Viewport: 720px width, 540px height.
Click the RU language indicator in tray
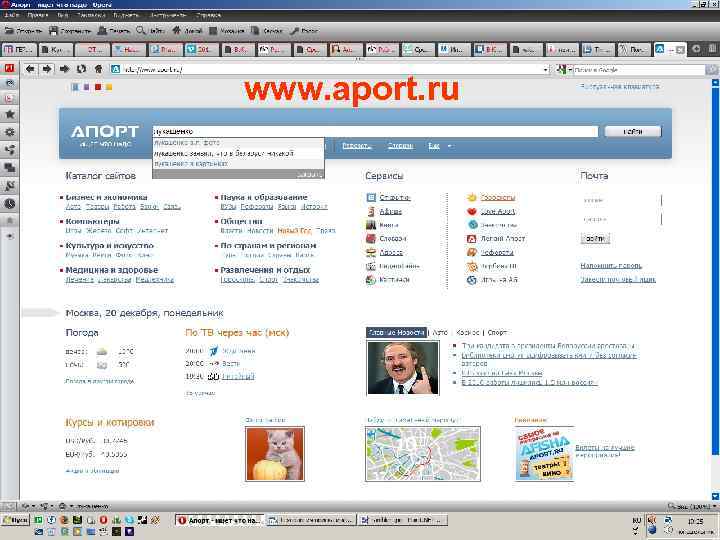pos(636,520)
